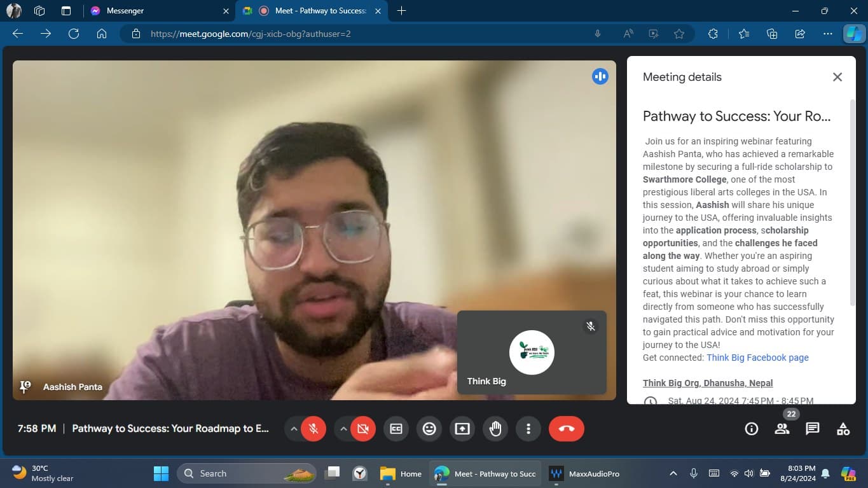The height and width of the screenshot is (488, 868).
Task: Go forward in the browser
Action: click(46, 34)
